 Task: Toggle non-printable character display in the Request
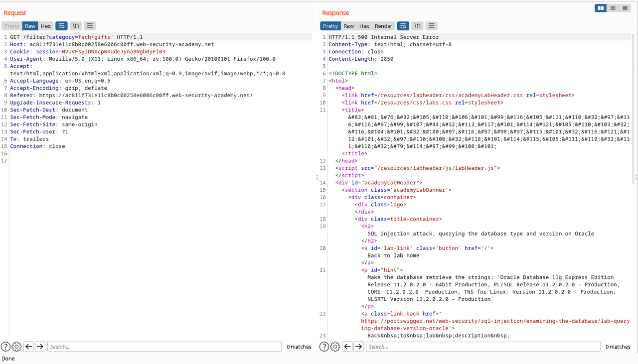[75, 25]
